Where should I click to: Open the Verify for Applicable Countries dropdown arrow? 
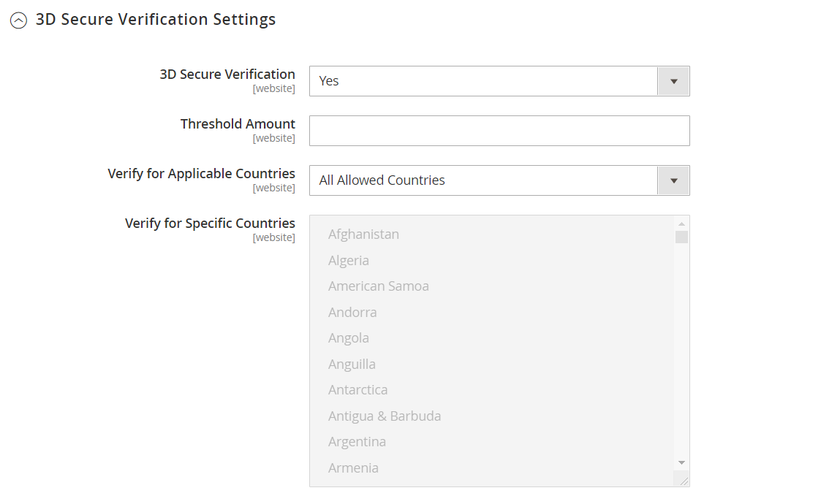(x=673, y=180)
